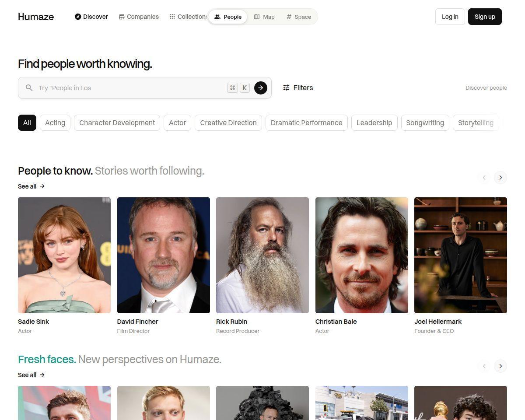Click the K shortcut key badge
This screenshot has height=420, width=525.
(x=245, y=88)
